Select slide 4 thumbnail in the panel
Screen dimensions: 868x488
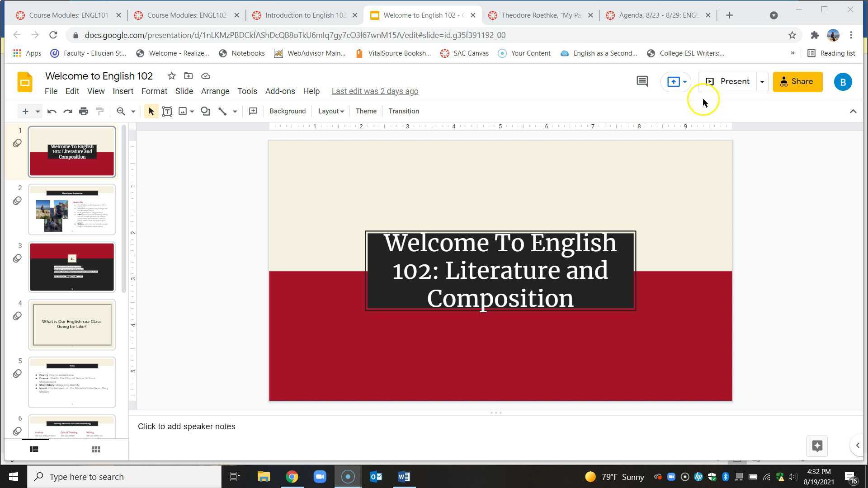(x=72, y=324)
